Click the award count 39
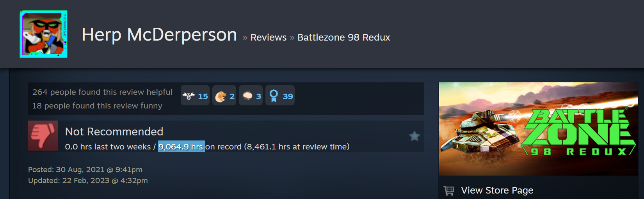 point(288,96)
